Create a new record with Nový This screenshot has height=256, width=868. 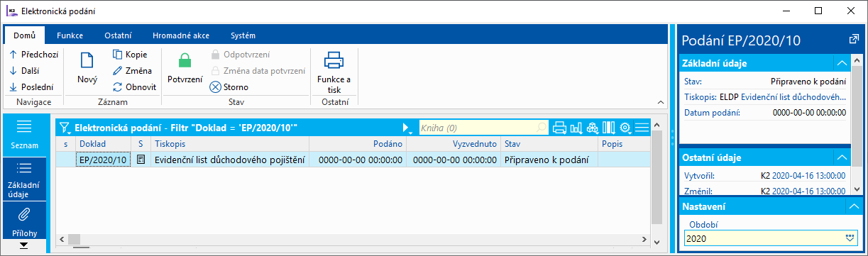[87, 67]
